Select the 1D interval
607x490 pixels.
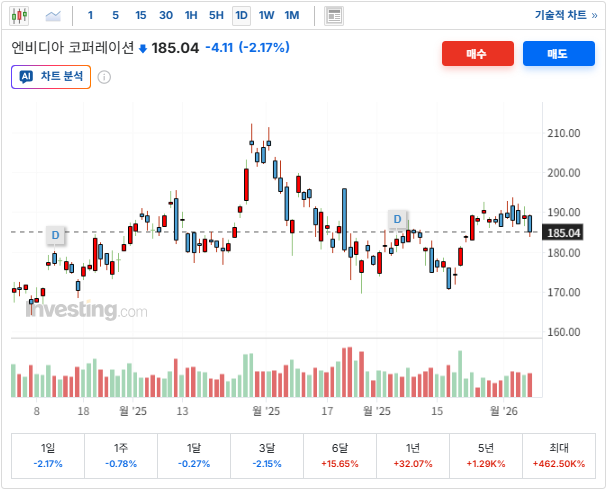[x=241, y=15]
